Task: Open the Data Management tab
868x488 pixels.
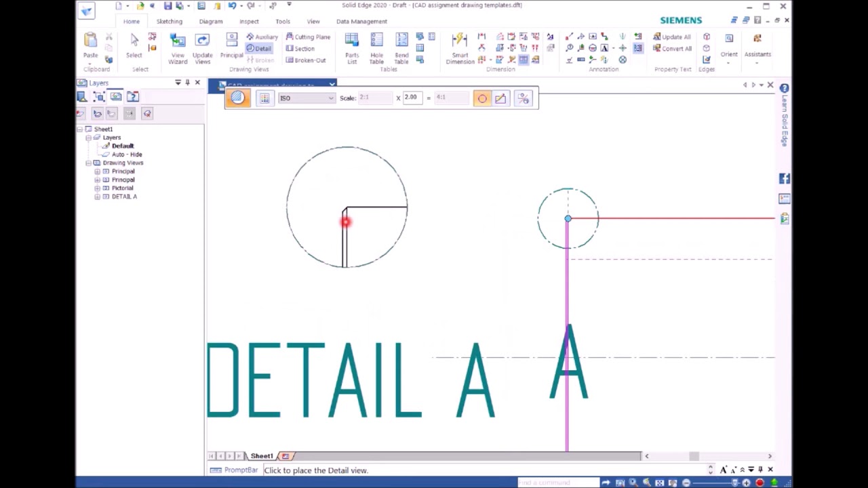Action: pos(361,21)
